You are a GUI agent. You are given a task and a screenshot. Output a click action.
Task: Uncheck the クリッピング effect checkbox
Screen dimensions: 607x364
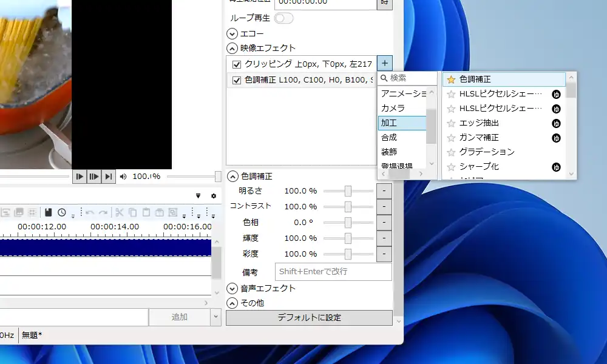tap(237, 64)
